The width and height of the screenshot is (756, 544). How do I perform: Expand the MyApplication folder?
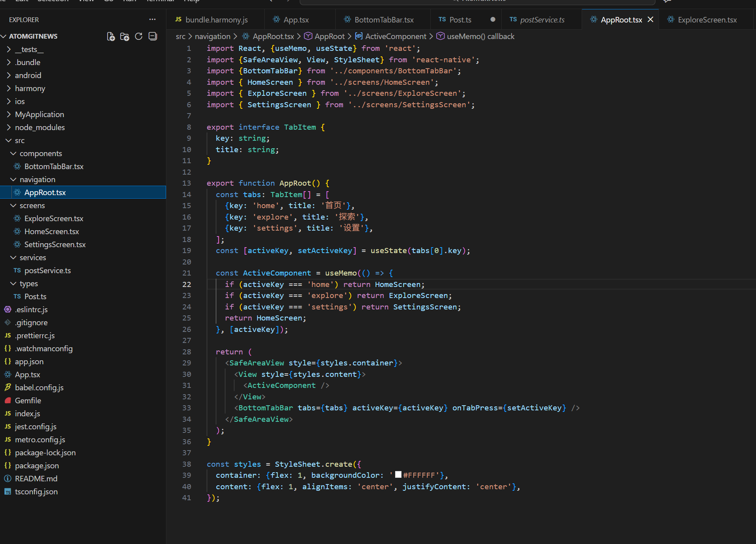point(9,114)
